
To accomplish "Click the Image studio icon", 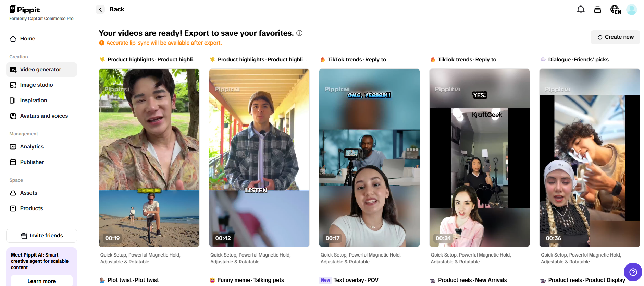I will (x=13, y=85).
